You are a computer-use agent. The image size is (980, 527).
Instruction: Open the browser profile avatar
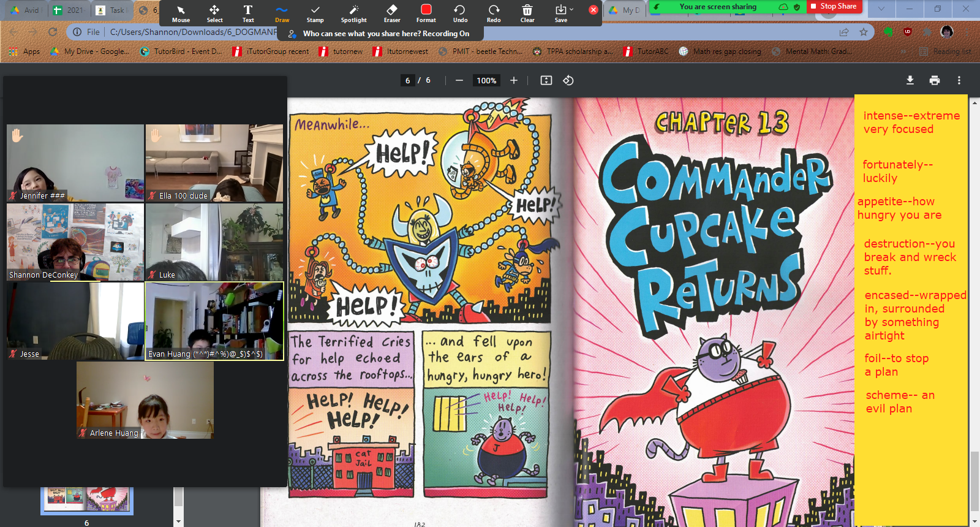click(947, 32)
